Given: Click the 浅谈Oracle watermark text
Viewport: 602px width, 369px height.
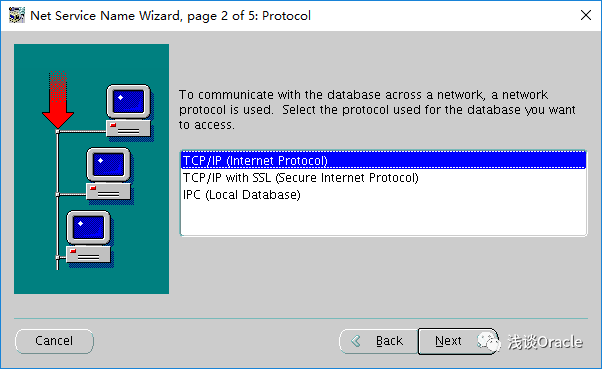Looking at the screenshot, I should coord(545,342).
